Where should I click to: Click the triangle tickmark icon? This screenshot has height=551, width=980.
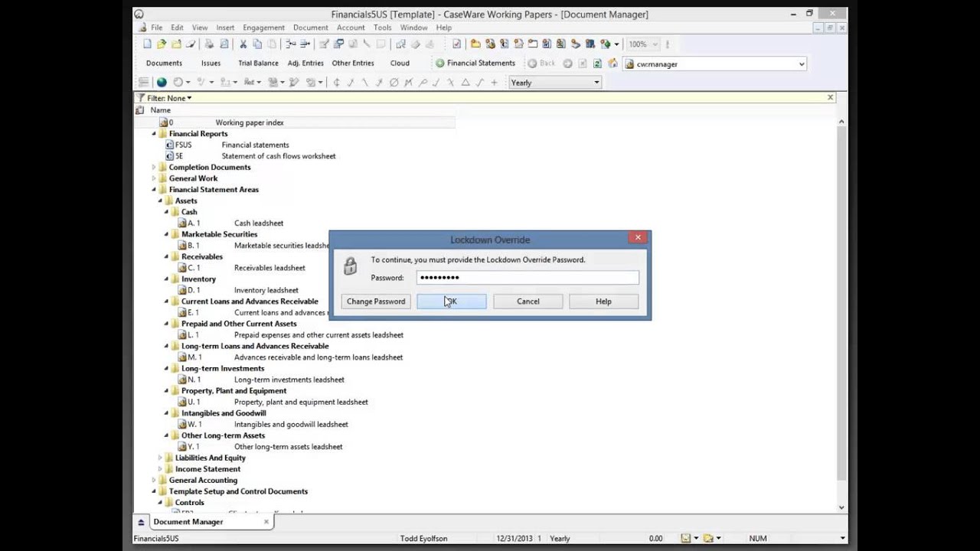pos(465,83)
